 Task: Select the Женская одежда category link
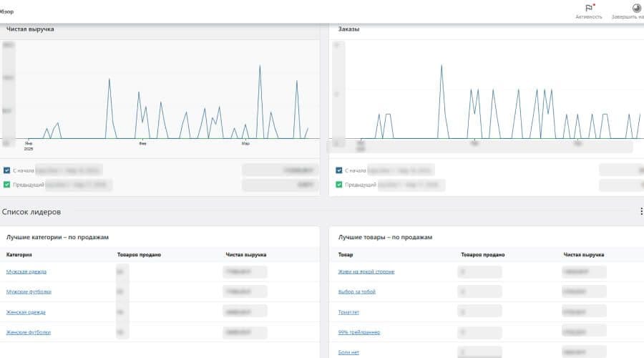tap(26, 312)
